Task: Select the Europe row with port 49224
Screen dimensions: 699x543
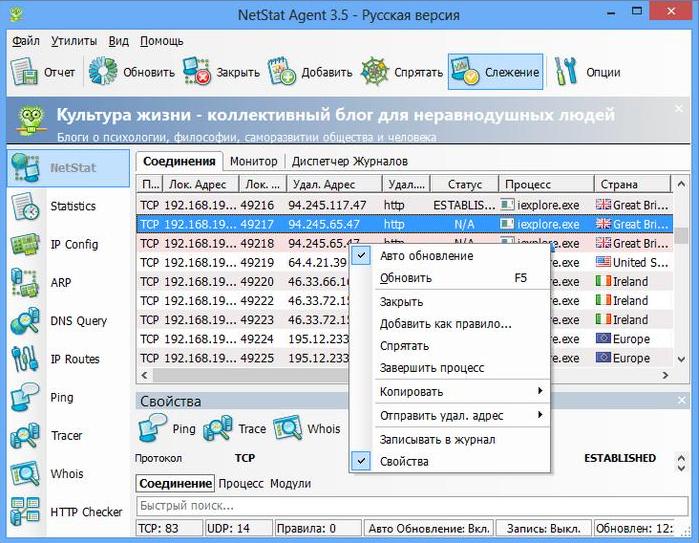Action: click(404, 339)
